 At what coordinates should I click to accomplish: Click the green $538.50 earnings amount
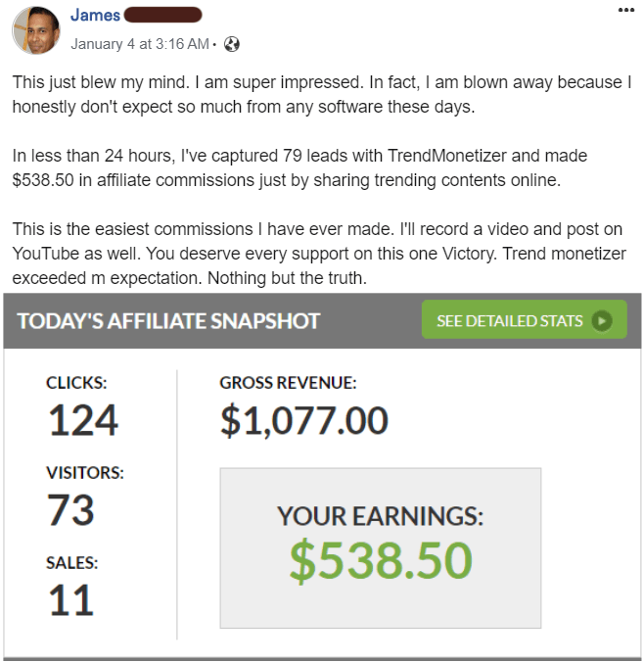tap(381, 559)
